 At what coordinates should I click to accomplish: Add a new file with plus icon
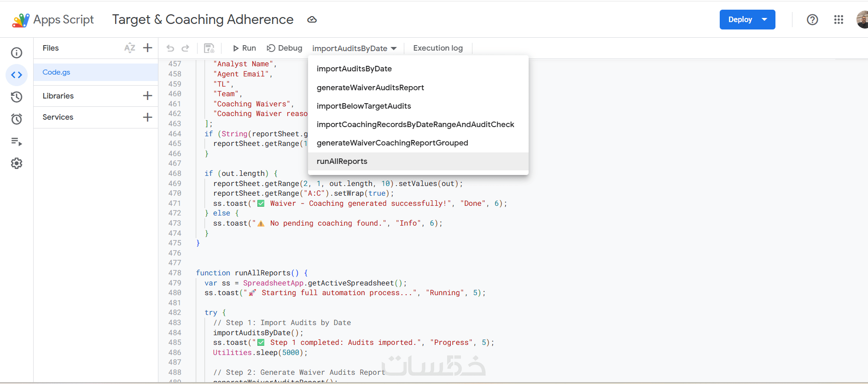[147, 48]
